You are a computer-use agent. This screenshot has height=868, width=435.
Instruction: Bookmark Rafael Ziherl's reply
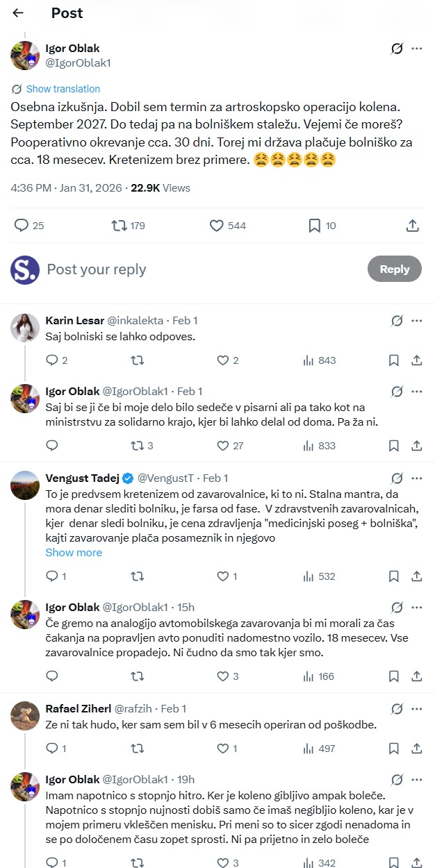[394, 749]
